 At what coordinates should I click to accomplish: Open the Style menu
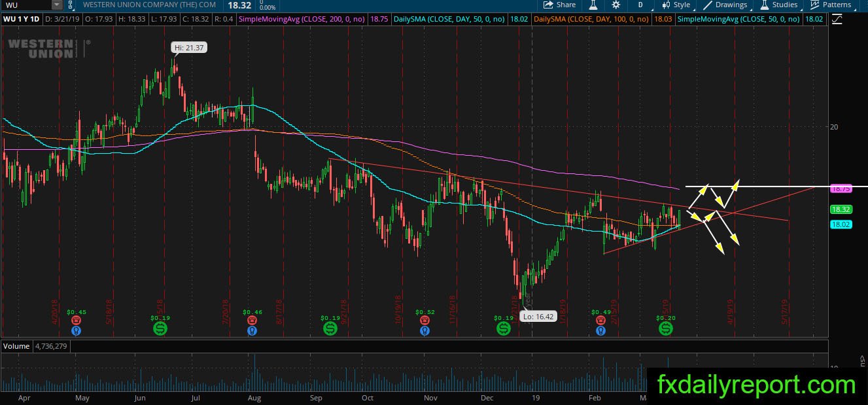click(675, 5)
